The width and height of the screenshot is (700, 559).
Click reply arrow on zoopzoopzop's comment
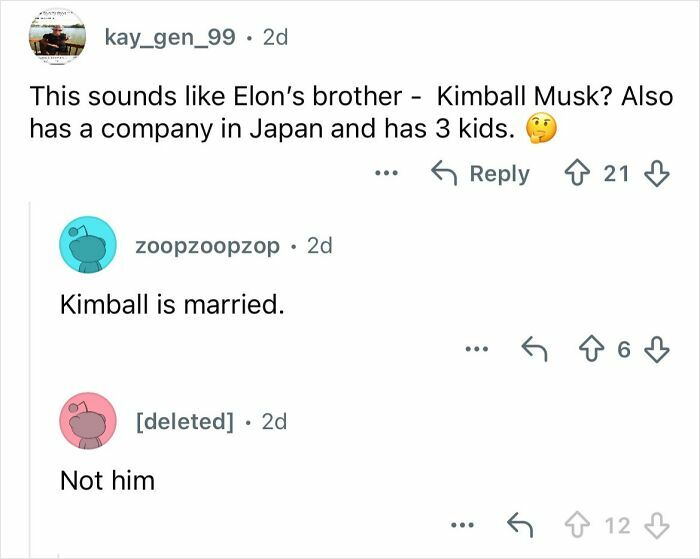click(x=531, y=349)
